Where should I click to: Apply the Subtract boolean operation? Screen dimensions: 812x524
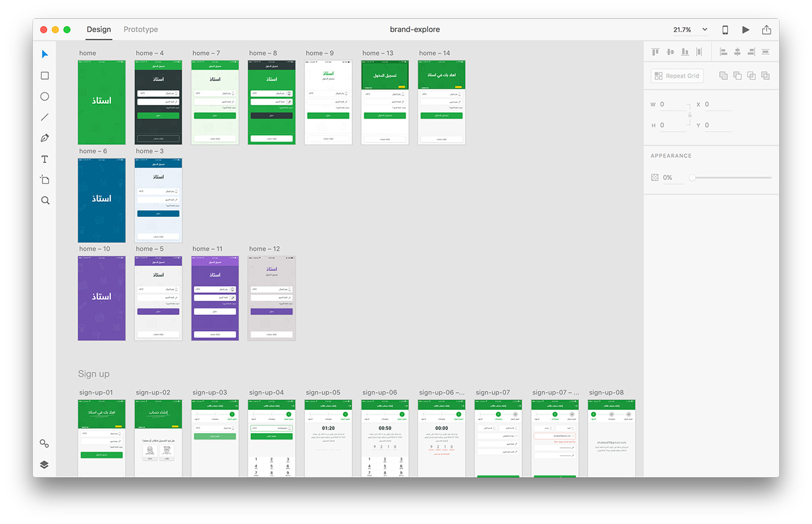[738, 75]
